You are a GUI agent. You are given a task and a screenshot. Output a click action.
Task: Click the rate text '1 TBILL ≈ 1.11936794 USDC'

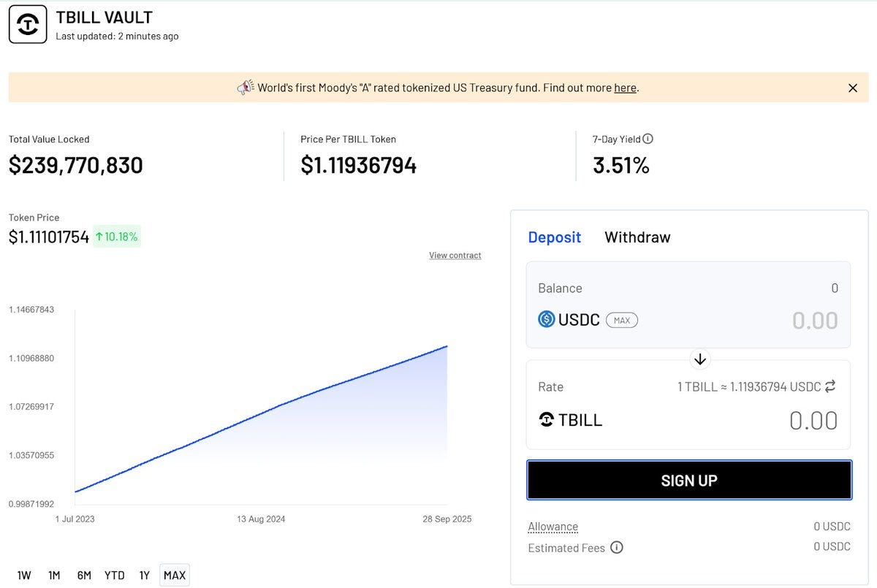749,386
